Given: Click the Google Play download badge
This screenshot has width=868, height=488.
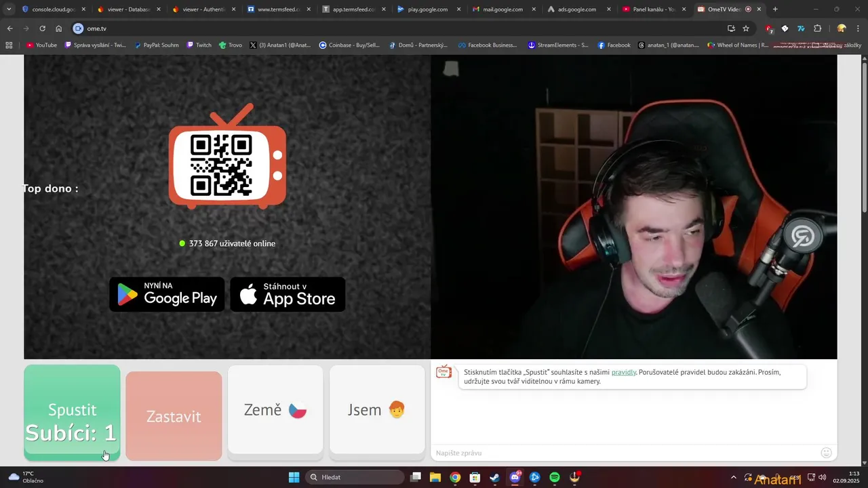Looking at the screenshot, I should pos(167,294).
